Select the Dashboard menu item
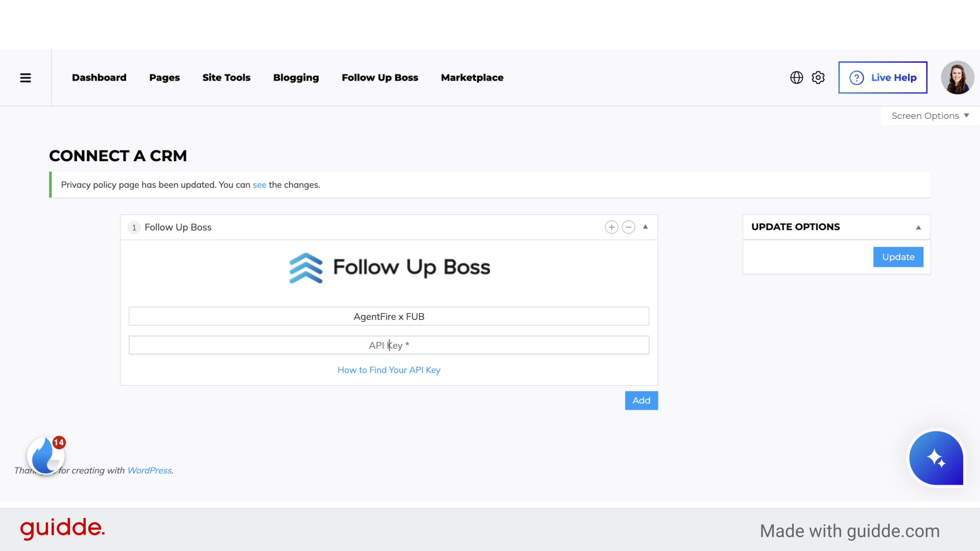980x551 pixels. (x=99, y=78)
